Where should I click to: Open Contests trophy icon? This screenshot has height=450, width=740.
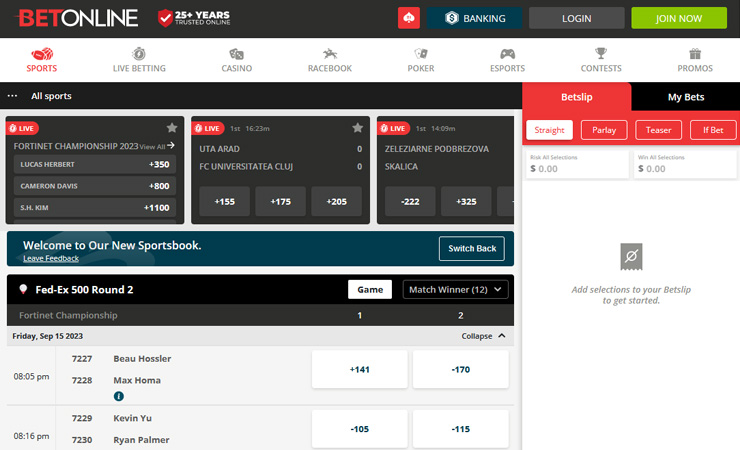(601, 53)
